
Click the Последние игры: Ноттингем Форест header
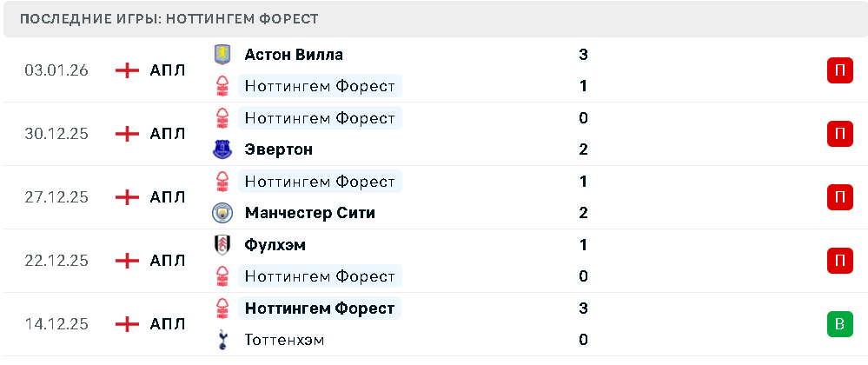click(169, 19)
